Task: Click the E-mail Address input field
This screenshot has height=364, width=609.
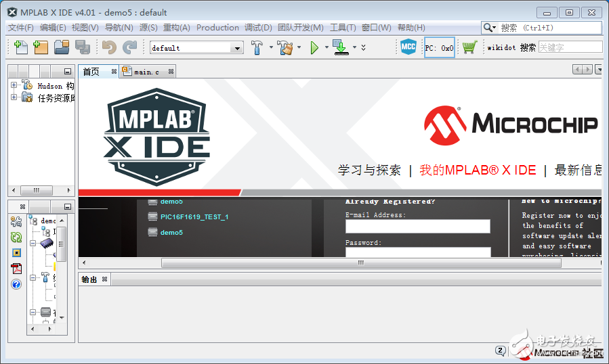Action: pos(417,227)
